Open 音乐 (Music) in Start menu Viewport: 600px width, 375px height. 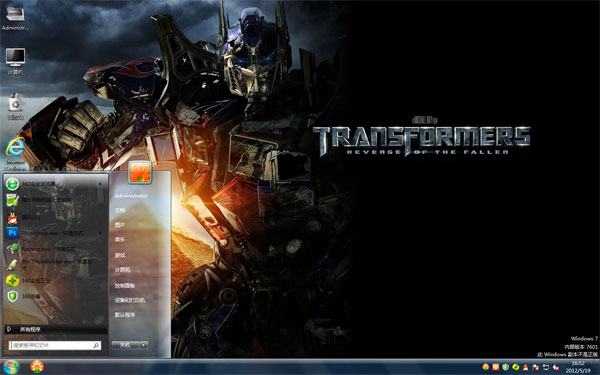pyautogui.click(x=120, y=240)
